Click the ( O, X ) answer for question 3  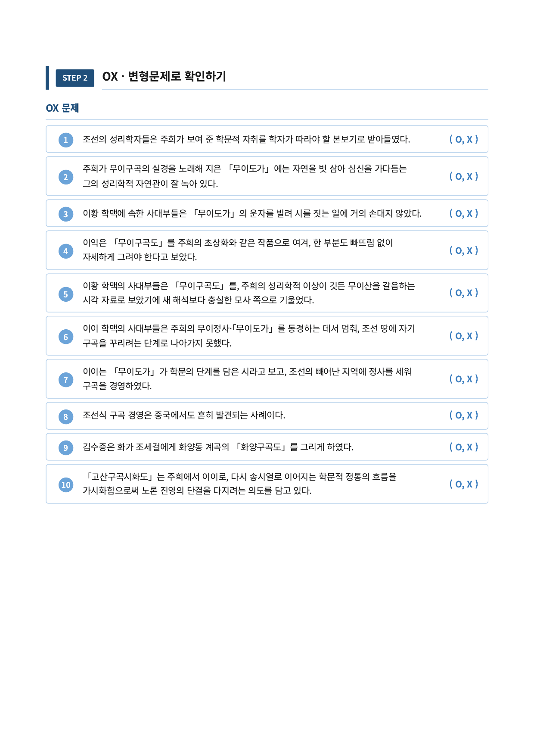point(464,213)
